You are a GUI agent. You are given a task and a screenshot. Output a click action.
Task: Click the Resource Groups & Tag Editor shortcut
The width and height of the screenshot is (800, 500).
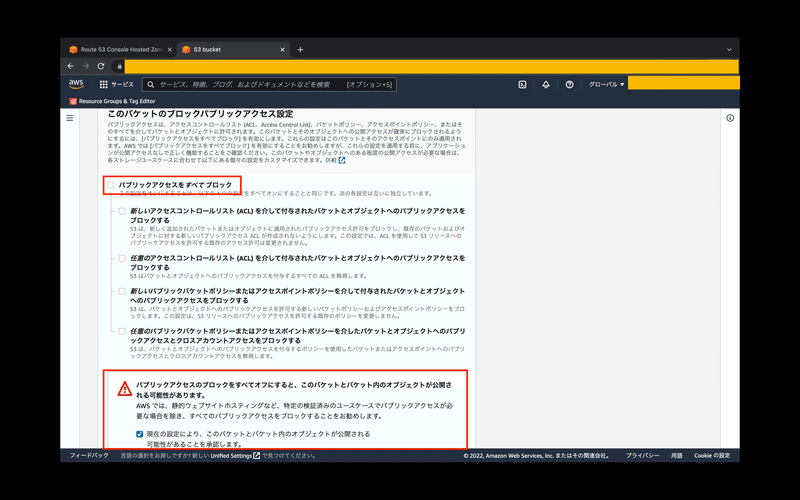coord(112,102)
